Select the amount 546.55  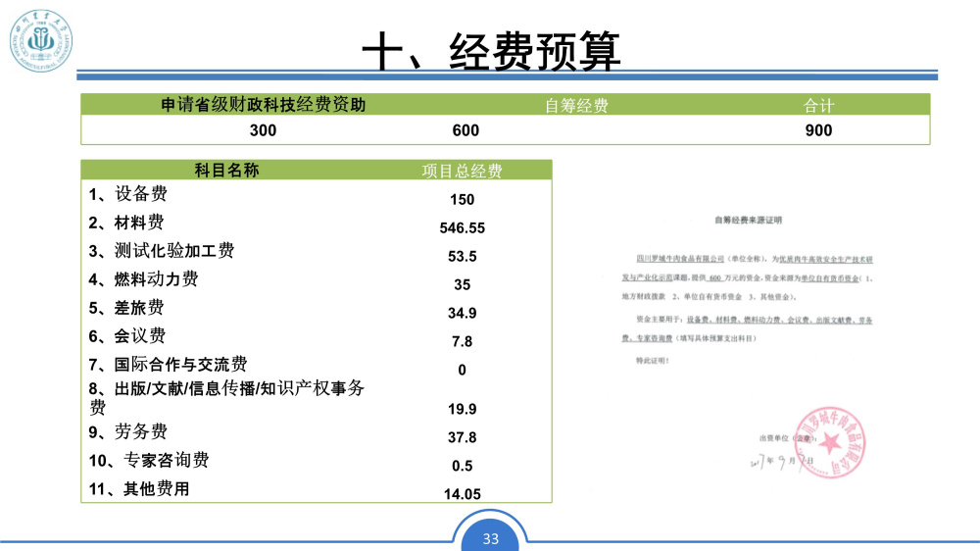462,227
